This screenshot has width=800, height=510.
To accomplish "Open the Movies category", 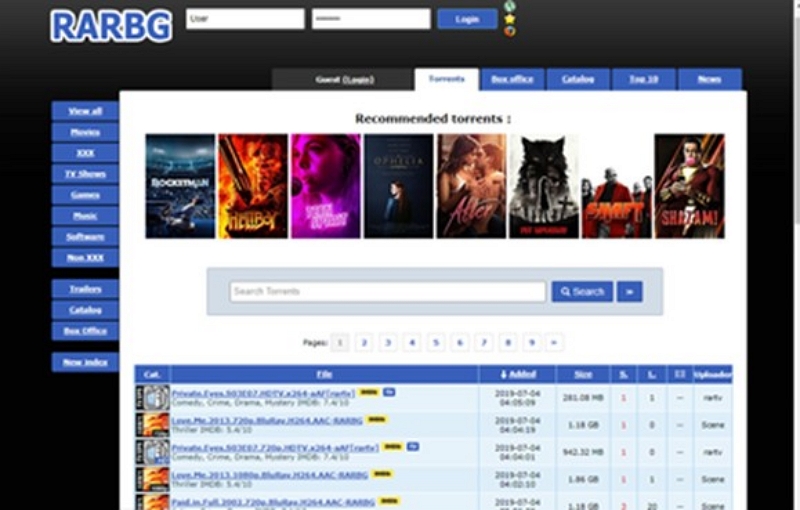I will pyautogui.click(x=85, y=132).
